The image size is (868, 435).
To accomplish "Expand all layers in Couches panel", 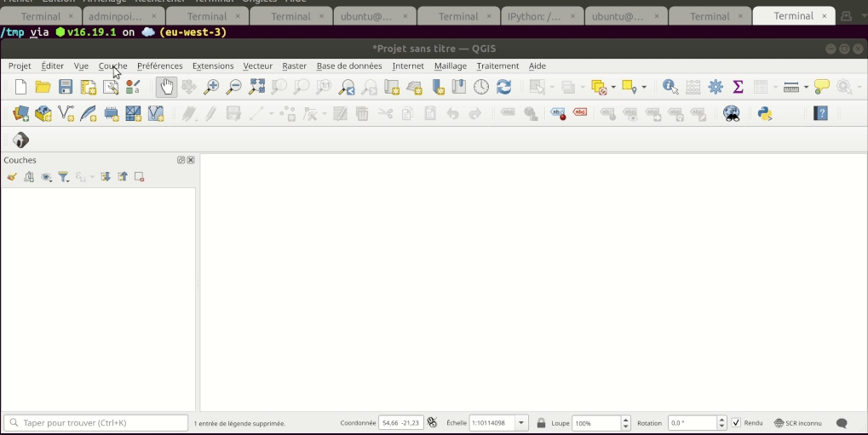I will point(105,177).
